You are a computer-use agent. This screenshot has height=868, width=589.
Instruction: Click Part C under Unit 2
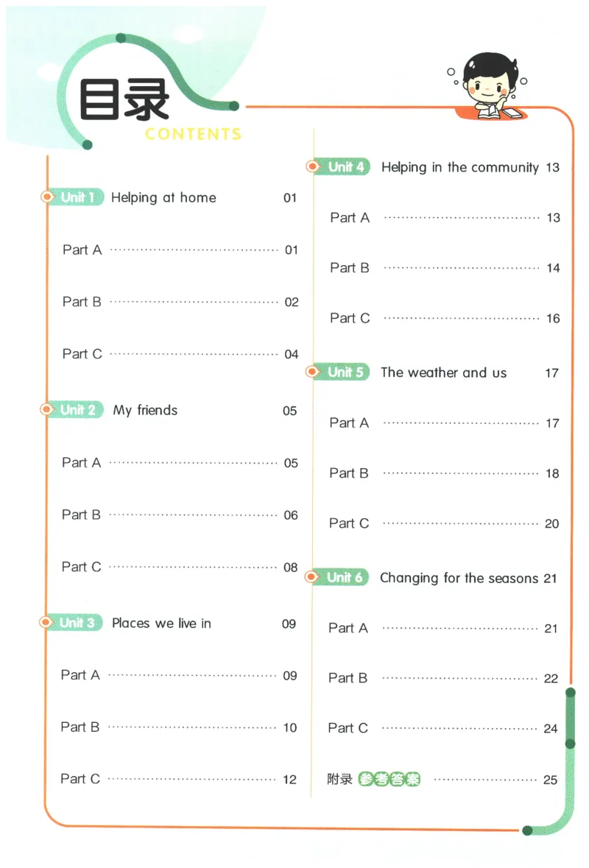pos(81,567)
